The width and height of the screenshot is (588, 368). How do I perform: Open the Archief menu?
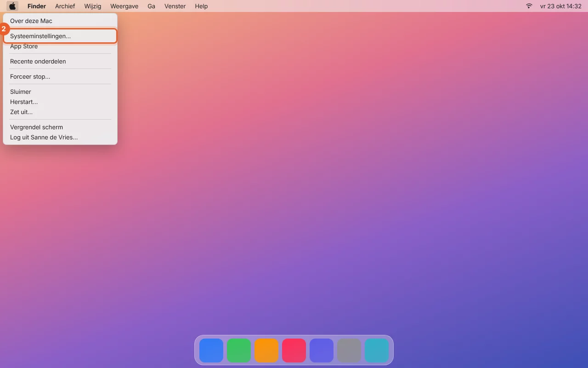point(65,6)
